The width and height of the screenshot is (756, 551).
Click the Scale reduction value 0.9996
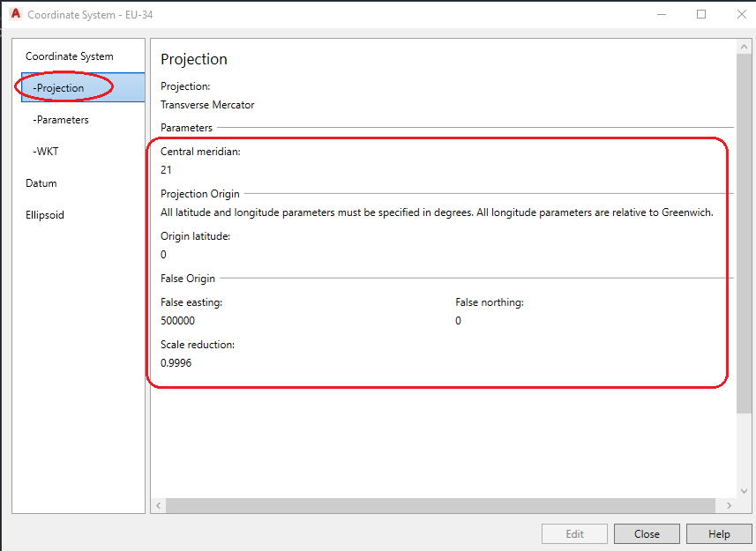176,362
